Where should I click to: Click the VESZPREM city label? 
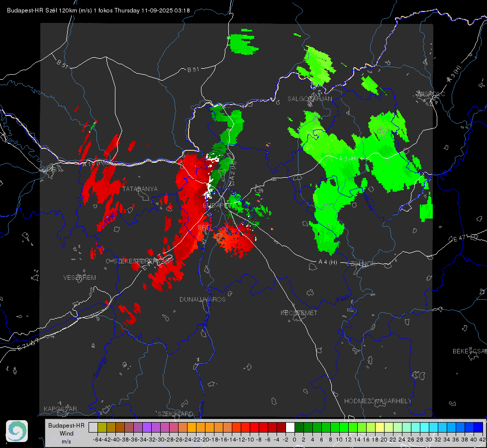80,278
